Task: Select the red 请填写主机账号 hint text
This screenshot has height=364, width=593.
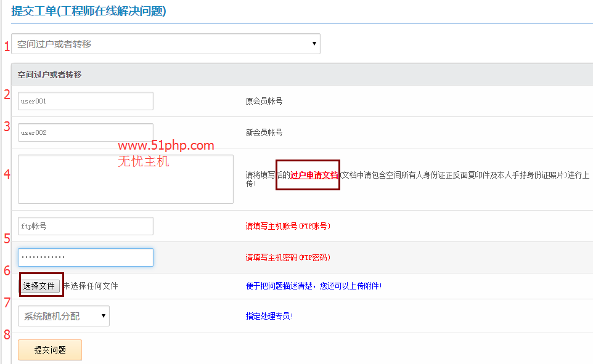Action: [x=288, y=226]
